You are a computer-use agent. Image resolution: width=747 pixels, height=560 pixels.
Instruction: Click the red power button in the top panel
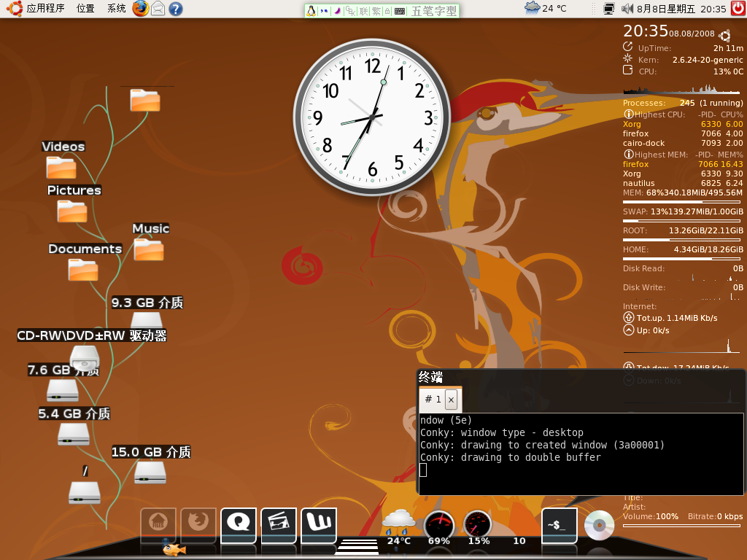tap(738, 9)
